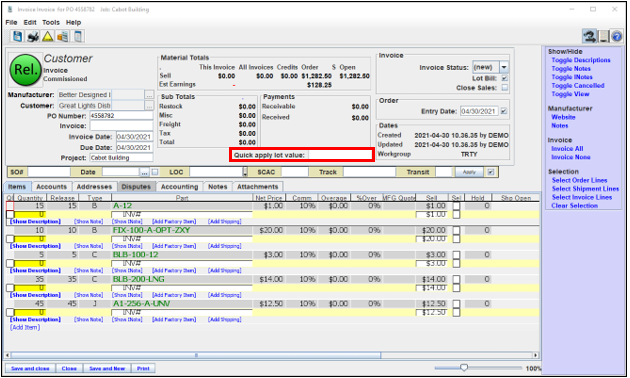
Task: Click Add Item link below the list
Action: point(25,327)
